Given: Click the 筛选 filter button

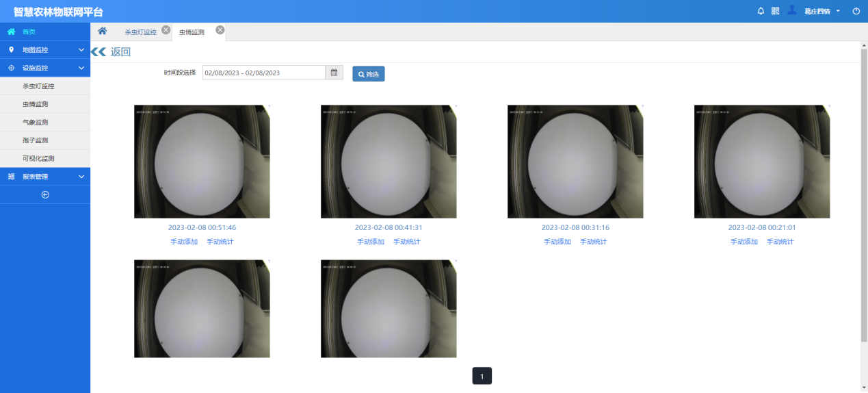Looking at the screenshot, I should [x=369, y=74].
